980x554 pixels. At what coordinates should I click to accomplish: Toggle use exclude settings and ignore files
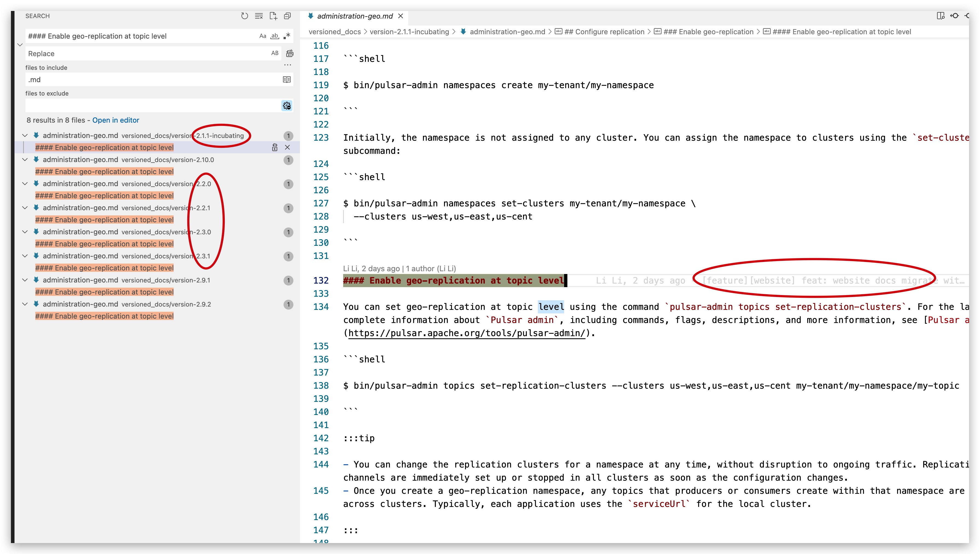pyautogui.click(x=287, y=105)
